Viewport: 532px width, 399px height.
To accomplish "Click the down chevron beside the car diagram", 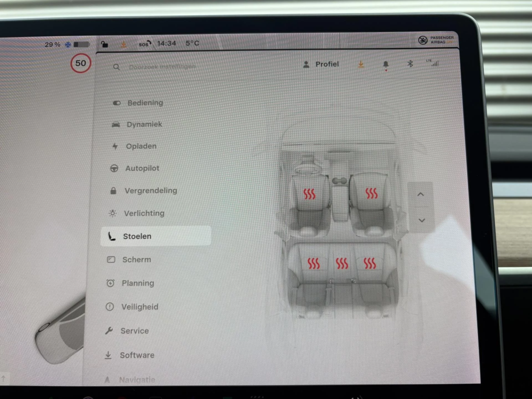I will (x=421, y=220).
